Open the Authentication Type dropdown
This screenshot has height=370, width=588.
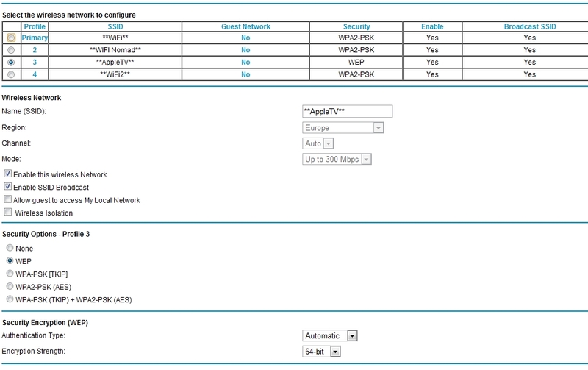[x=329, y=336]
